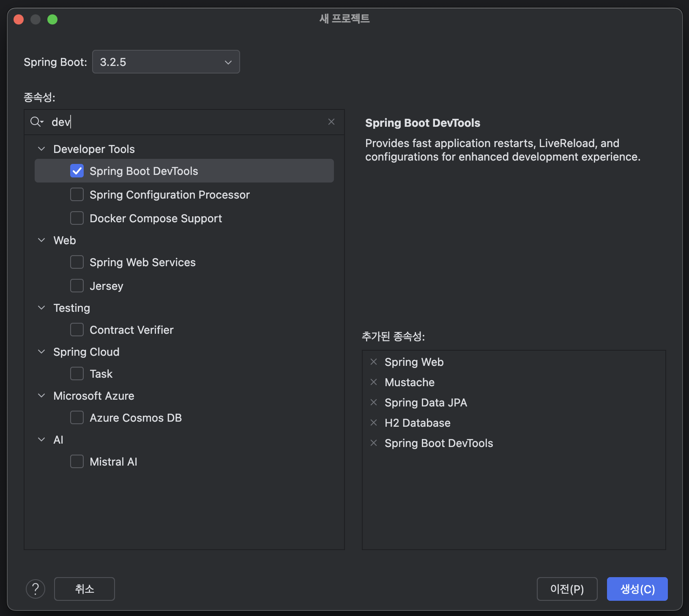
Task: Tick the Azure Cosmos DB checkbox
Action: [77, 417]
